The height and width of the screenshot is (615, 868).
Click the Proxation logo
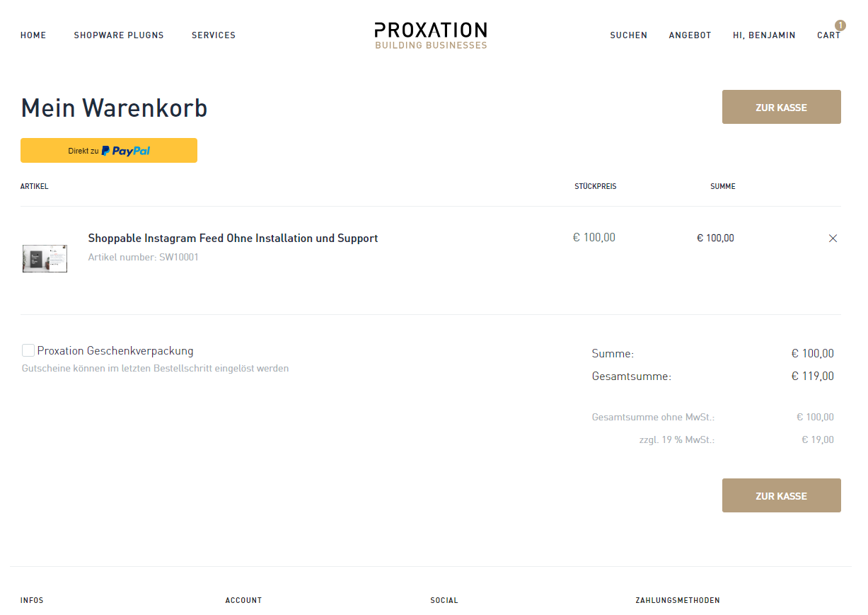(430, 30)
